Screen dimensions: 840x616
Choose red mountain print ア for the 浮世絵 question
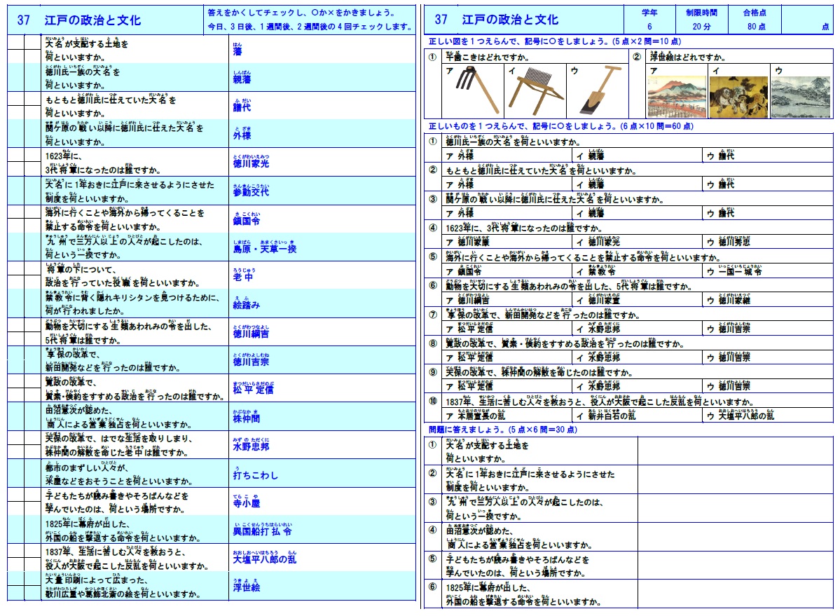coord(677,97)
